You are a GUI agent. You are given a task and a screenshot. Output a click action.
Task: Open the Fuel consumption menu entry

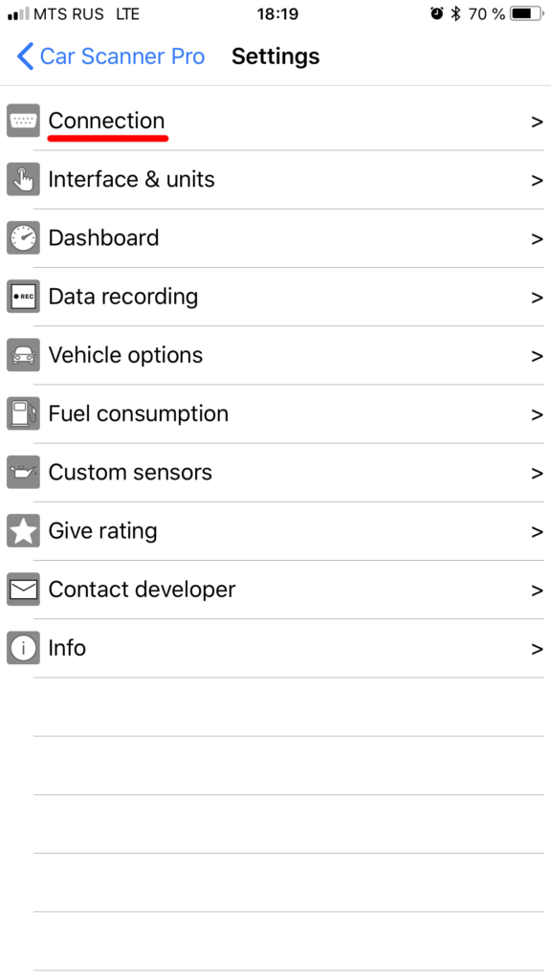pyautogui.click(x=139, y=413)
